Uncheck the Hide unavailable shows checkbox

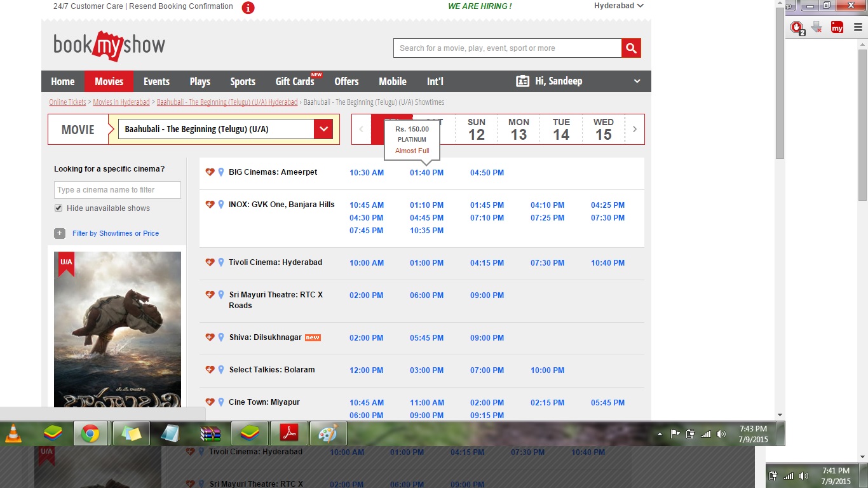[58, 208]
